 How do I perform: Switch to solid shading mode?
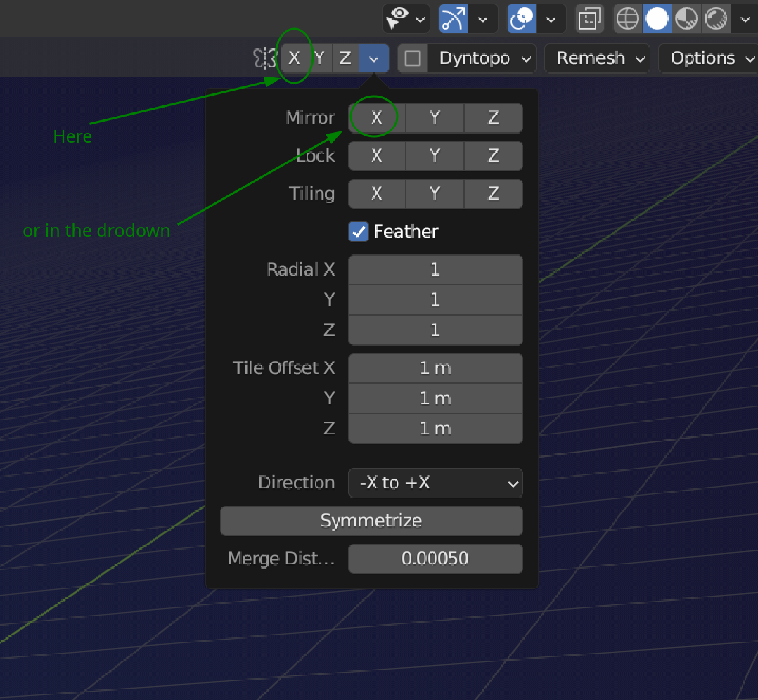[657, 18]
